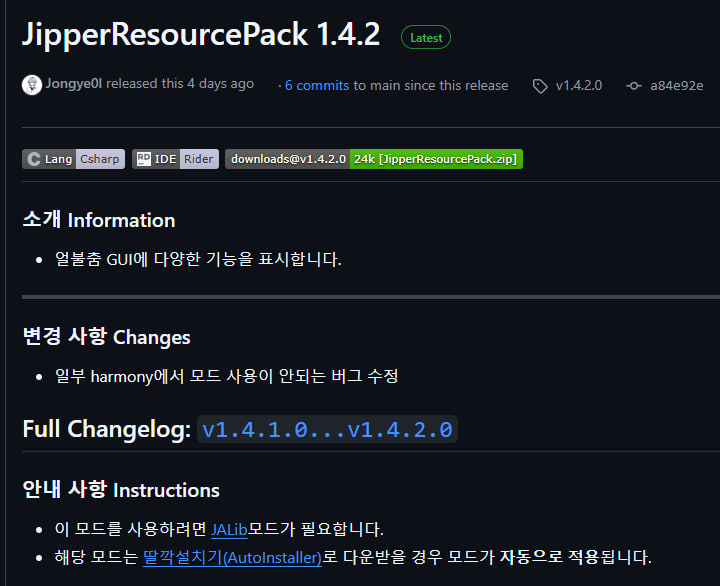Open the v1.4.1.0...v1.4.2.0 changelog comparison link
Screen dimensions: 720x586
click(327, 430)
